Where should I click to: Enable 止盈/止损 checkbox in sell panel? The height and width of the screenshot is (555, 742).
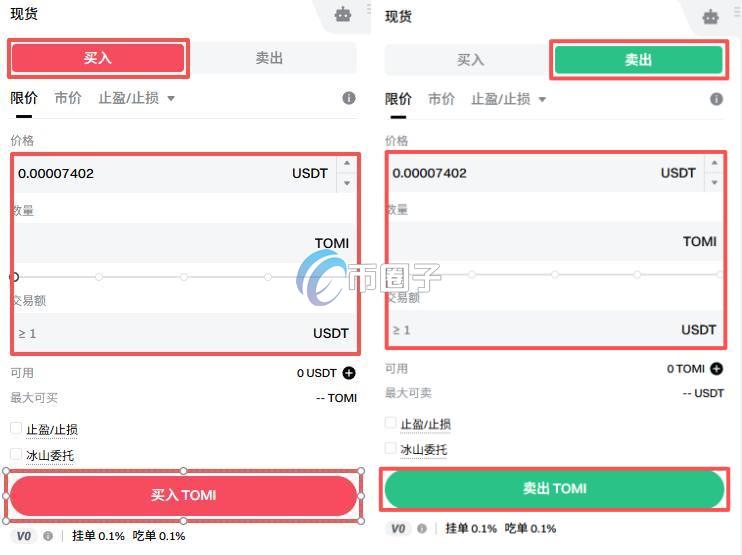tap(390, 423)
